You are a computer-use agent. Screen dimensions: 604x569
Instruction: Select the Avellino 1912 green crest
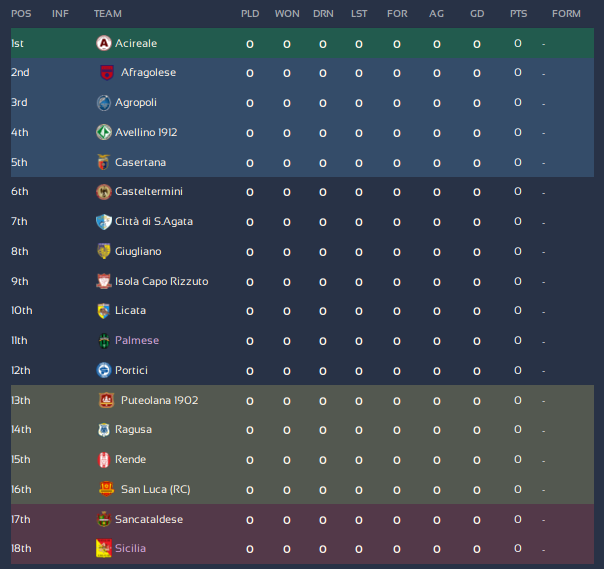[104, 133]
